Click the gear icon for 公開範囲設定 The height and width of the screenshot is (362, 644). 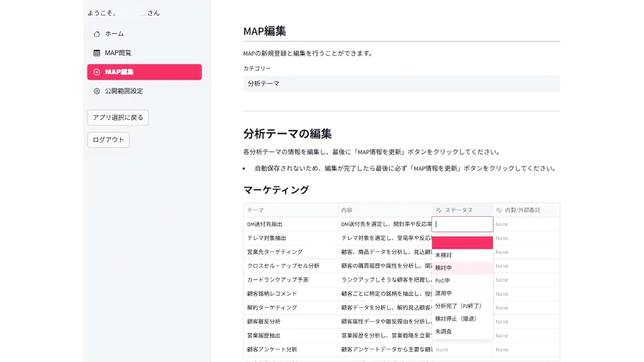[97, 91]
